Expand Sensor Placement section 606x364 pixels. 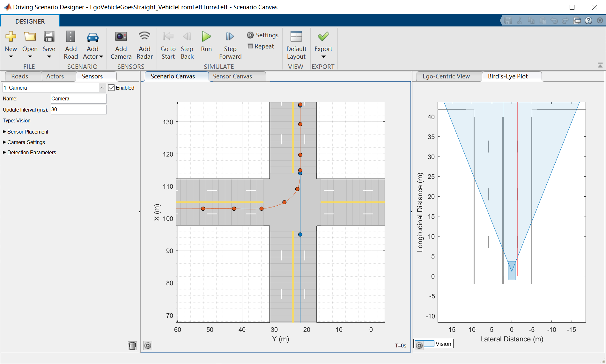[4, 132]
